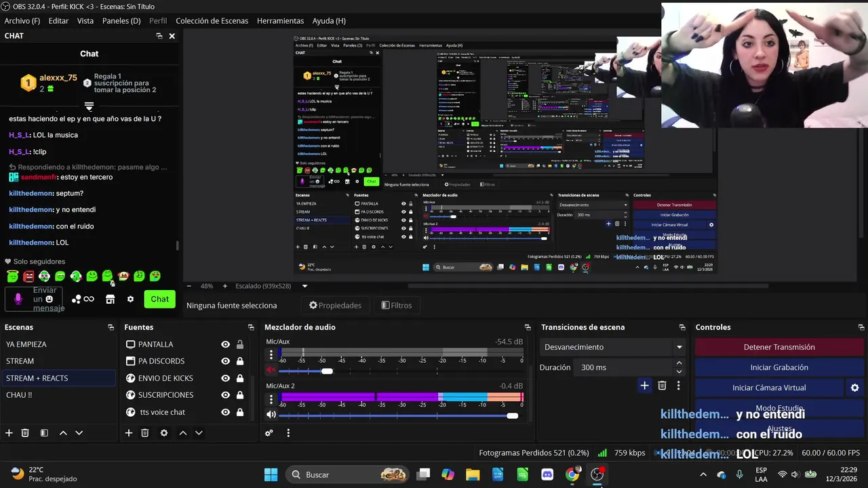Click Iniciar Grabación button
The width and height of the screenshot is (868, 488).
pos(779,367)
